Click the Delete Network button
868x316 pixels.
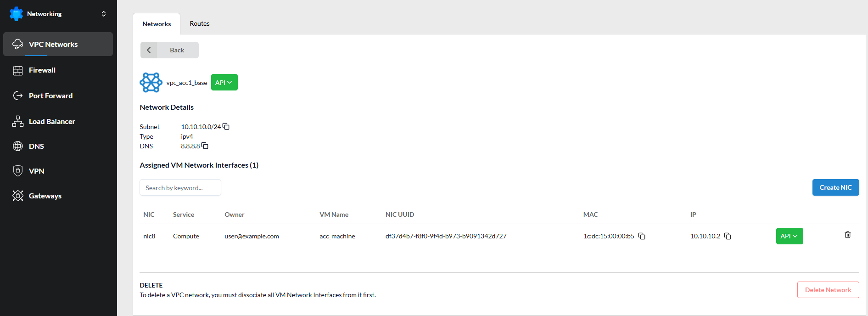pos(828,290)
